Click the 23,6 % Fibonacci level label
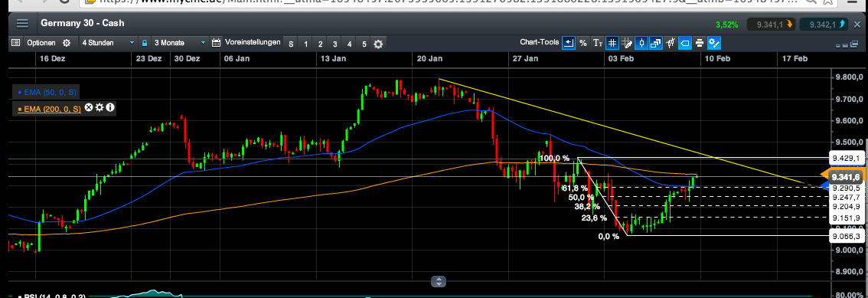The height and width of the screenshot is (298, 868). (x=594, y=218)
